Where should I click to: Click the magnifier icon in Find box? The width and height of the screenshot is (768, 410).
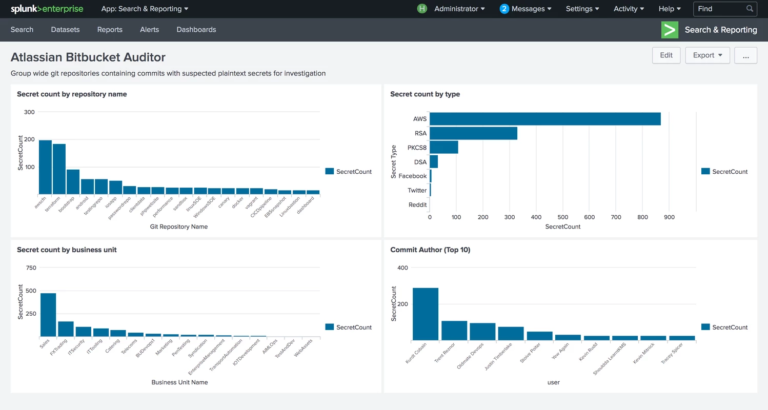(x=748, y=9)
